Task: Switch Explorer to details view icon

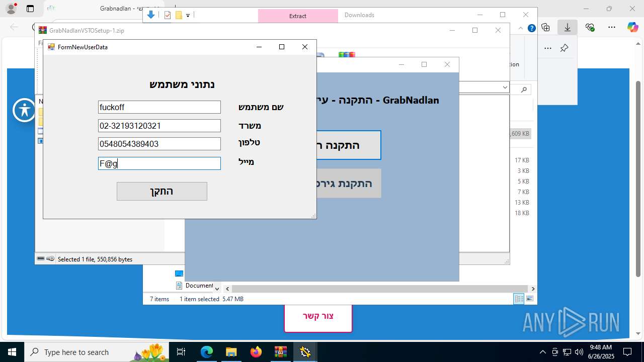Action: pos(519,299)
